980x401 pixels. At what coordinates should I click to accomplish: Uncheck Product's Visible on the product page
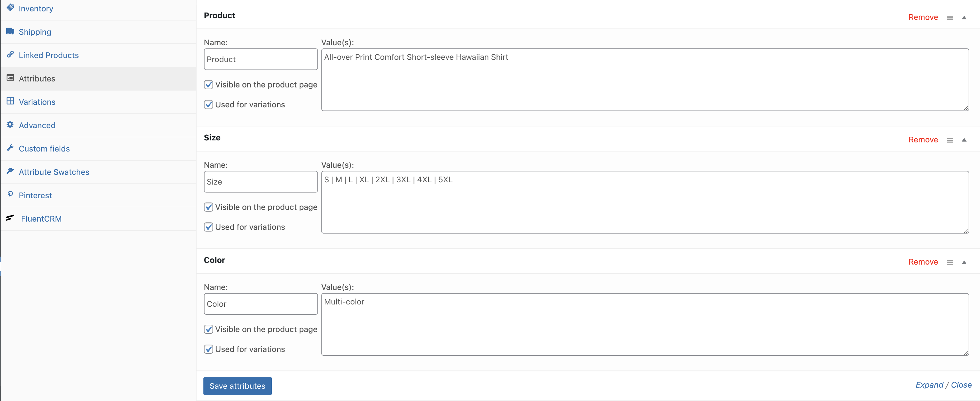click(x=208, y=85)
